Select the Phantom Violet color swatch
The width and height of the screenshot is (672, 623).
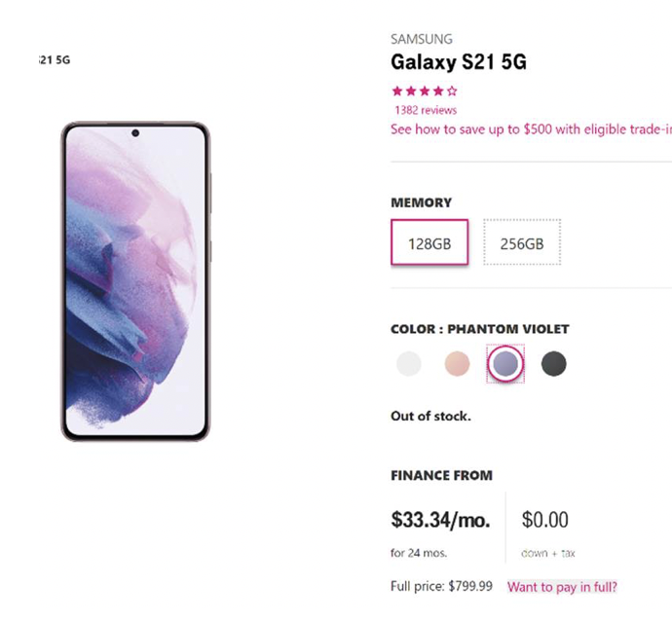[x=505, y=364]
